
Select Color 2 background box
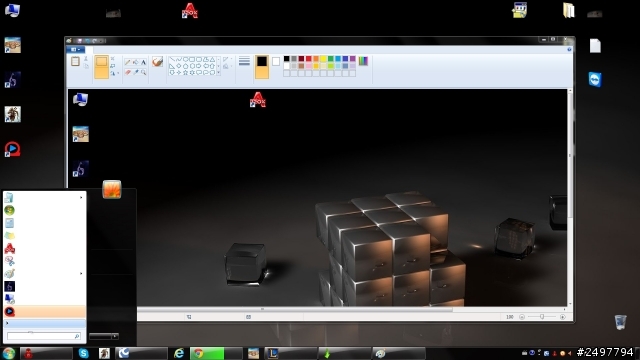(276, 61)
